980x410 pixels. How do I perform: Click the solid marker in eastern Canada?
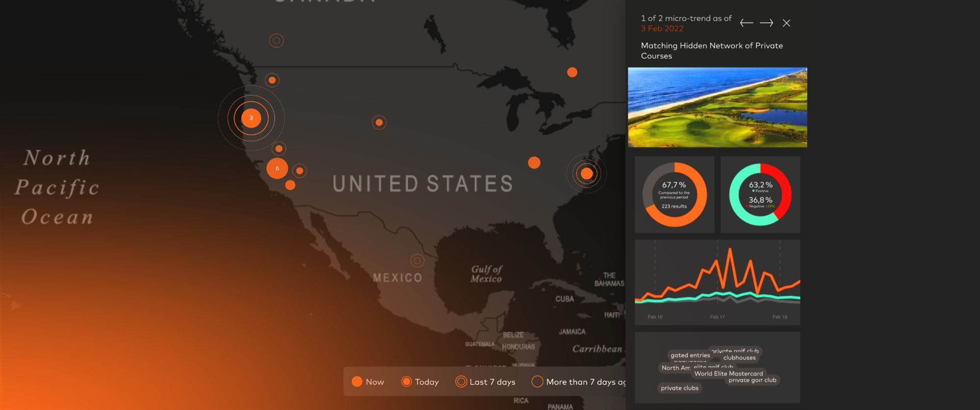(572, 72)
